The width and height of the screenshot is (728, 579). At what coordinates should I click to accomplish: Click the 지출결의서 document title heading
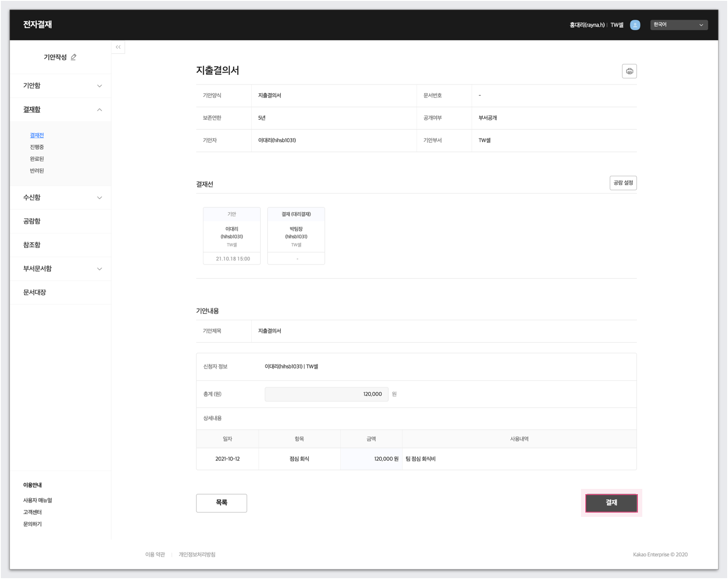(217, 70)
